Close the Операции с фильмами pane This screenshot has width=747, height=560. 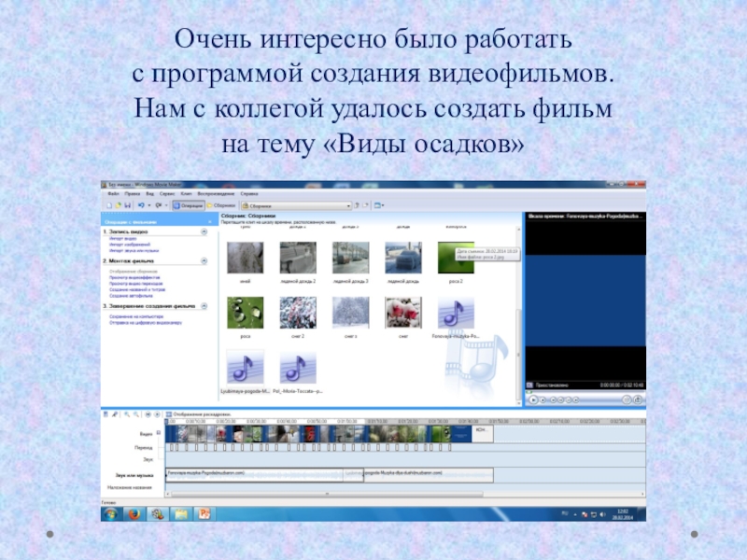[x=210, y=222]
